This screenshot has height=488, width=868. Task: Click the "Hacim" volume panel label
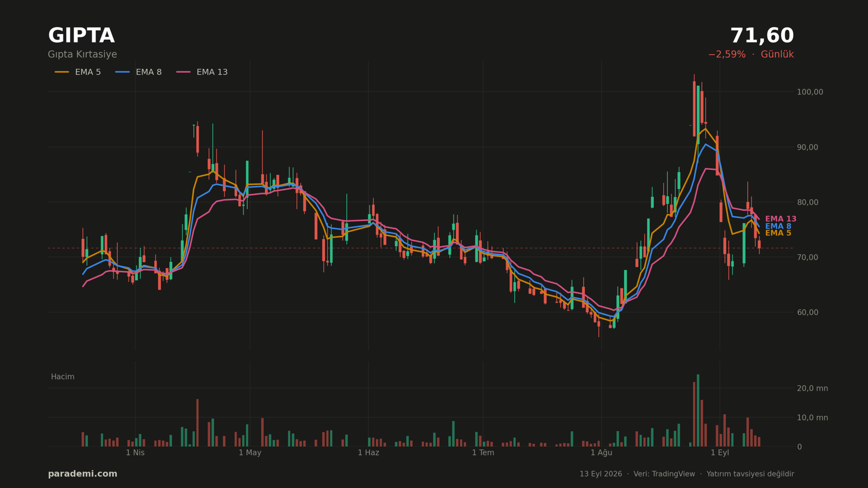[62, 377]
